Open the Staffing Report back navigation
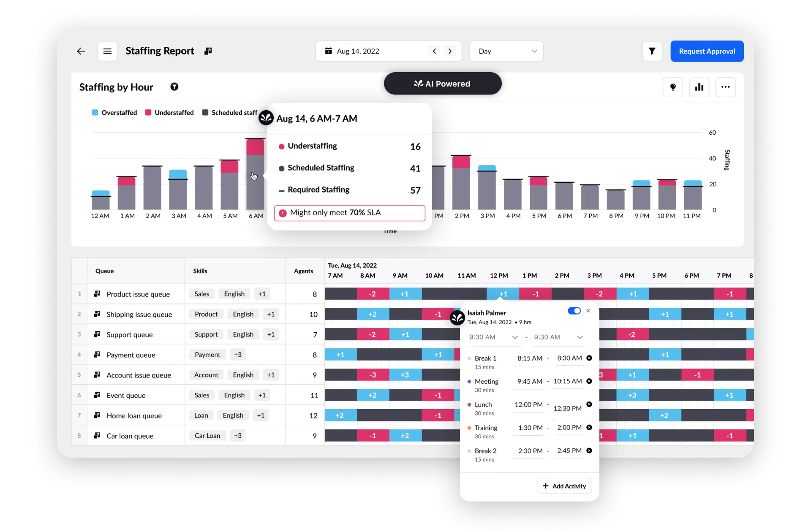Screen dimensions: 811x532 [81, 51]
